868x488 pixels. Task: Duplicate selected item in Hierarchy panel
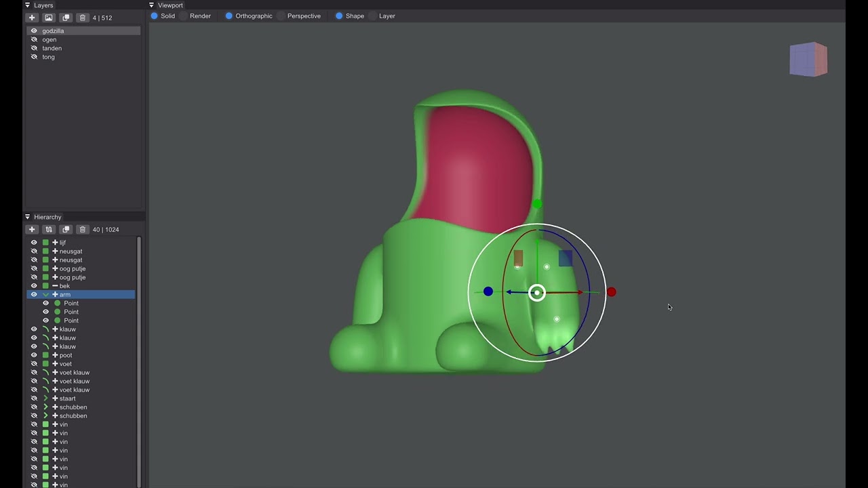coord(66,230)
